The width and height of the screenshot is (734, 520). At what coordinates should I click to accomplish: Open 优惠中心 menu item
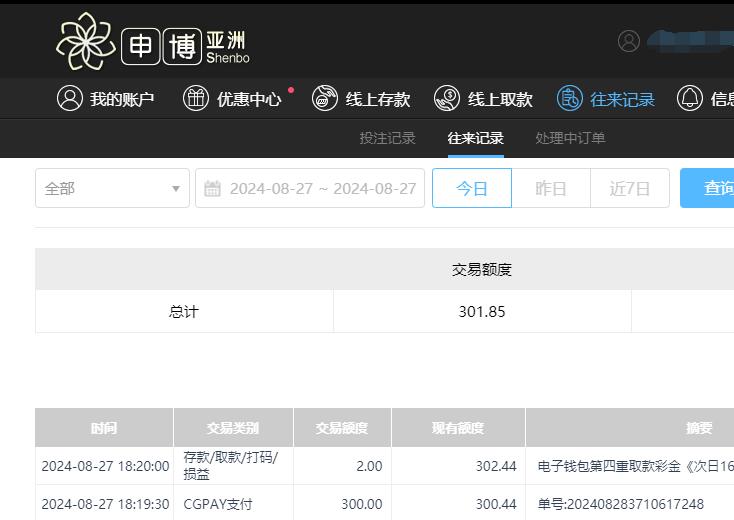[x=249, y=99]
